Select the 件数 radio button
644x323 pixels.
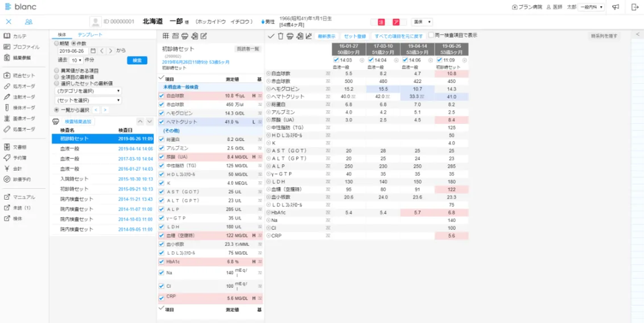[73, 43]
